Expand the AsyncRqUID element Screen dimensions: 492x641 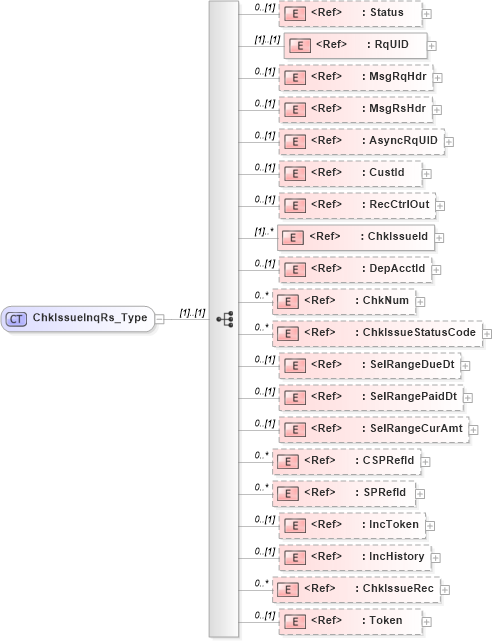(x=449, y=142)
